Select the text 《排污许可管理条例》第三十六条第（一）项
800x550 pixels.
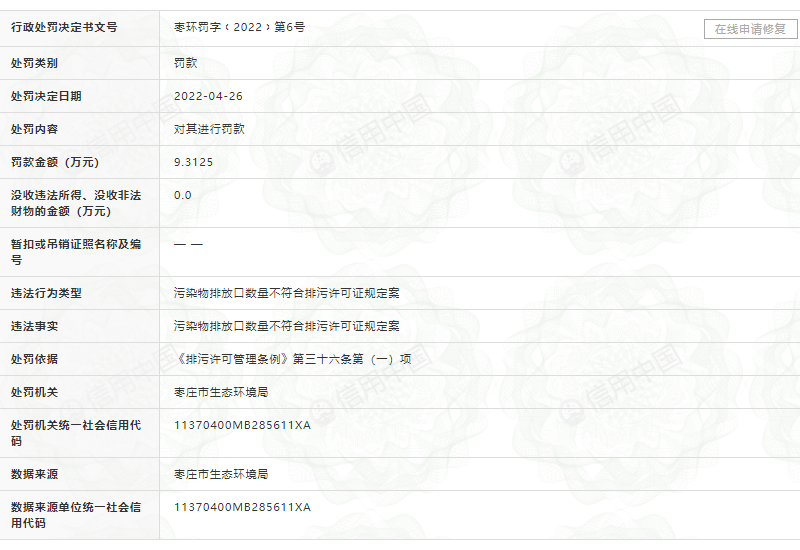point(293,359)
